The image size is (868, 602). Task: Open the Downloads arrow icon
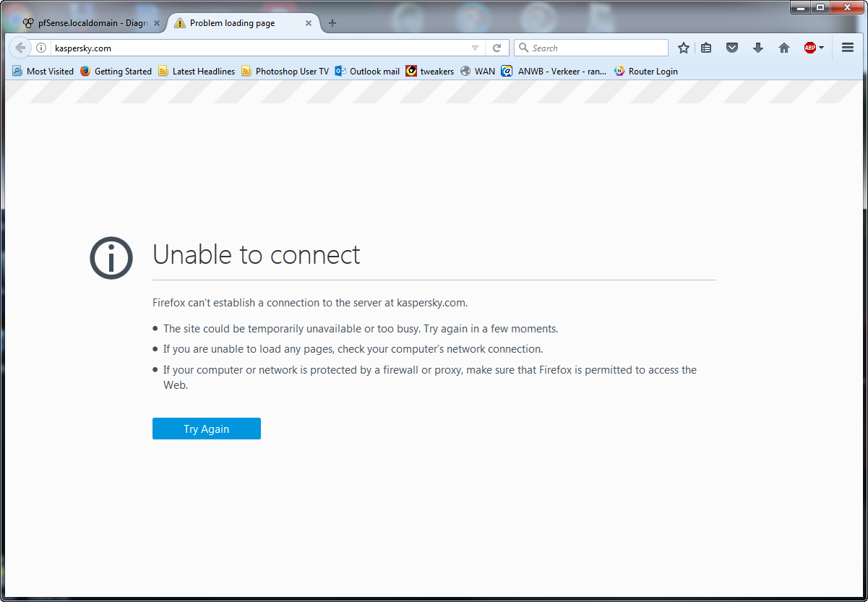pyautogui.click(x=758, y=48)
